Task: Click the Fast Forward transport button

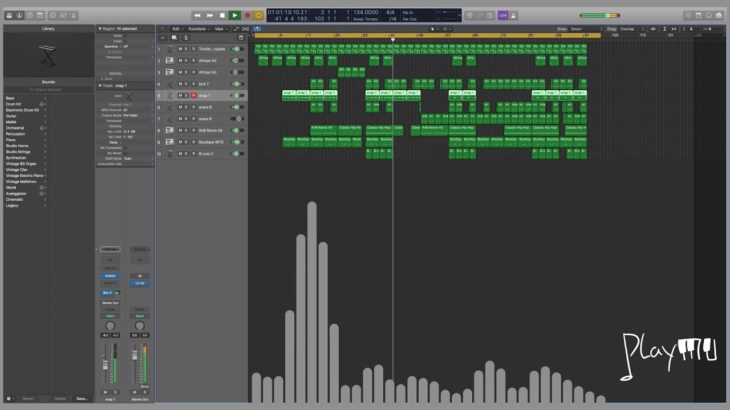Action: pos(210,15)
